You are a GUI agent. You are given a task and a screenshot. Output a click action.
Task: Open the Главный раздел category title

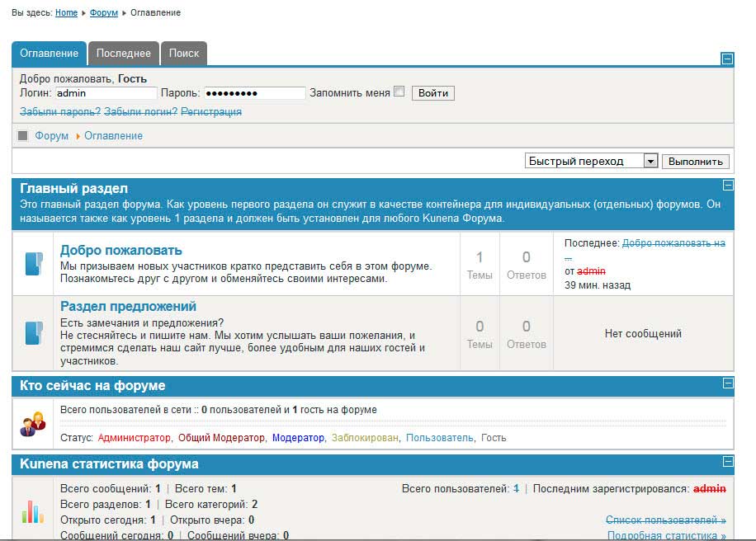[73, 188]
